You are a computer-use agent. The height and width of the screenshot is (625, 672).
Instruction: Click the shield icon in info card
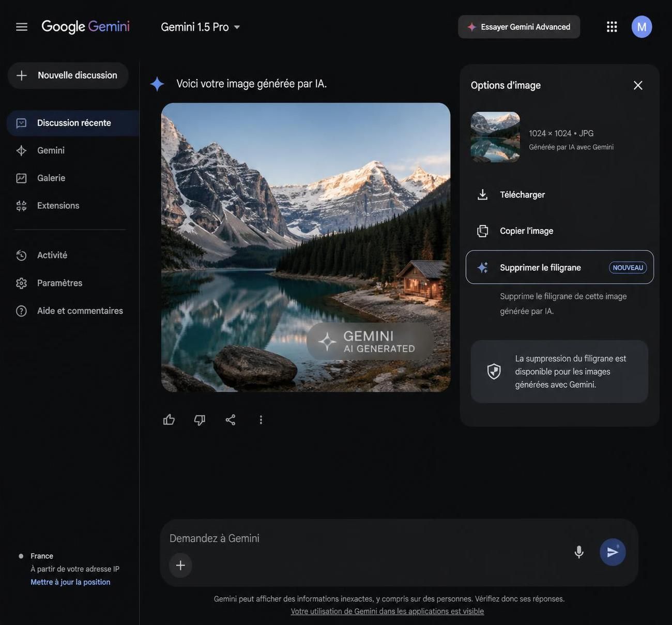[494, 371]
